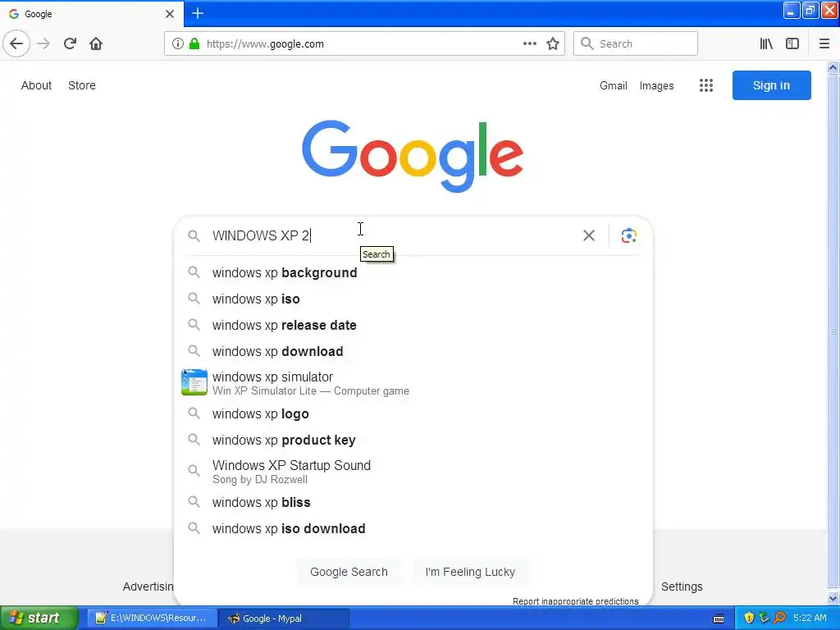Viewport: 840px width, 630px height.
Task: Click the scrollbar up arrow
Action: 833,67
